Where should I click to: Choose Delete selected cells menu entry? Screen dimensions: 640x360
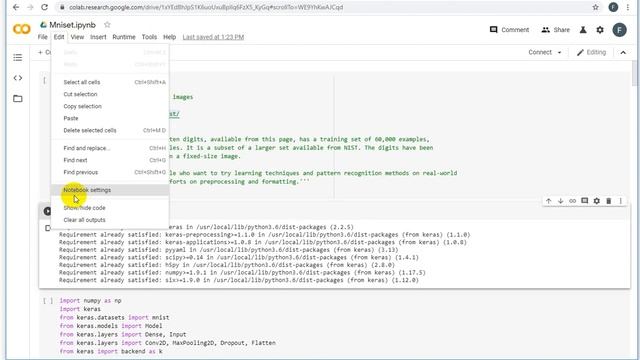pyautogui.click(x=110, y=130)
